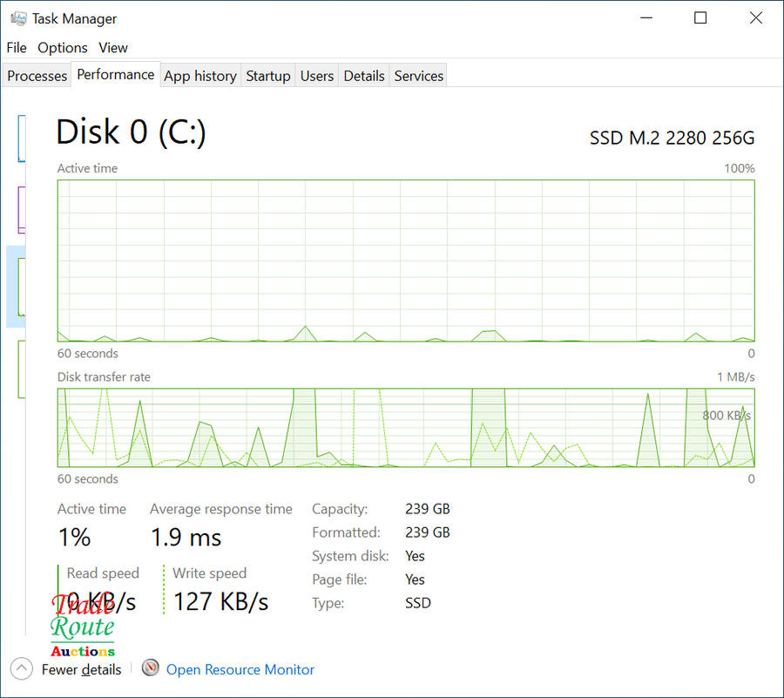This screenshot has height=698, width=784.
Task: Open Resource Monitor link
Action: [240, 669]
